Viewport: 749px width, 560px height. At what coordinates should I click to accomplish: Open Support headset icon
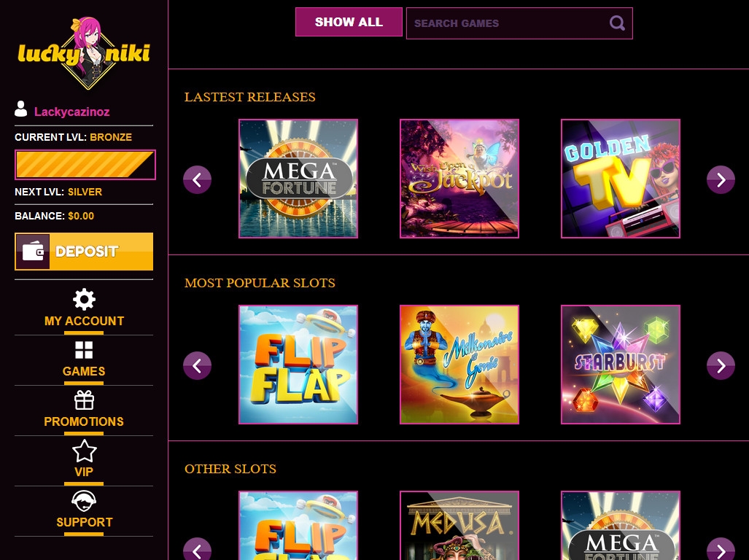(x=85, y=501)
